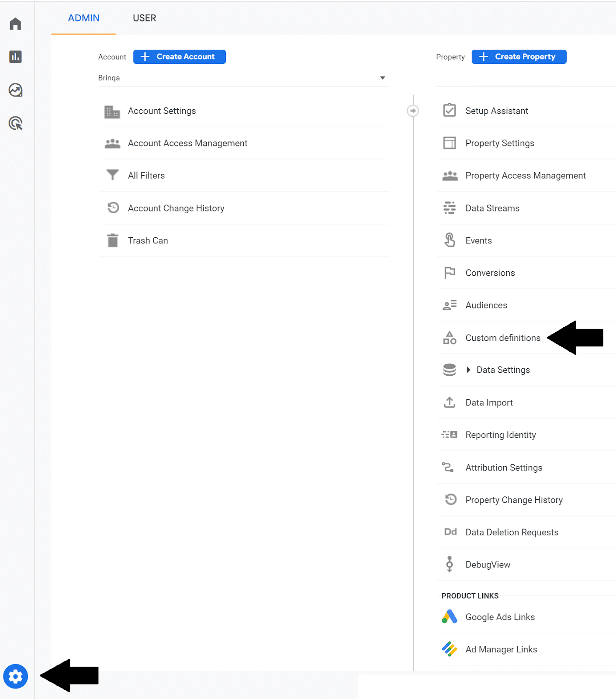Click the Trash Can bin icon
616x699 pixels.
113,240
